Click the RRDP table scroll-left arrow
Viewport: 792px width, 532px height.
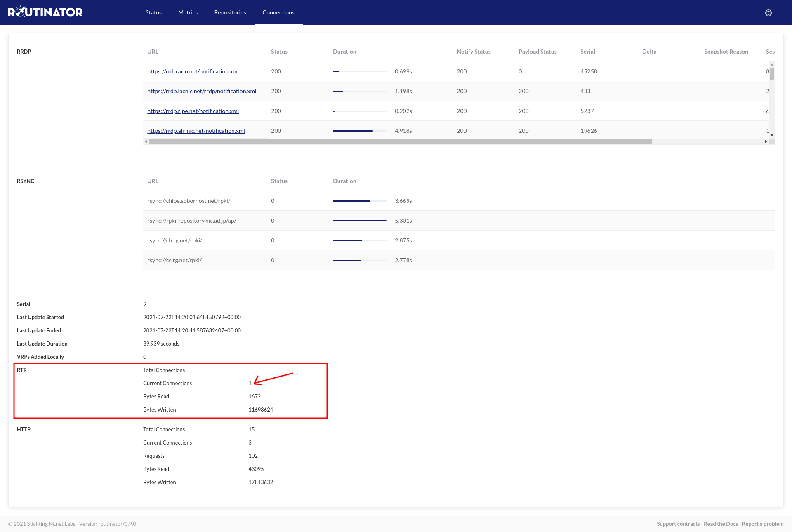[146, 141]
